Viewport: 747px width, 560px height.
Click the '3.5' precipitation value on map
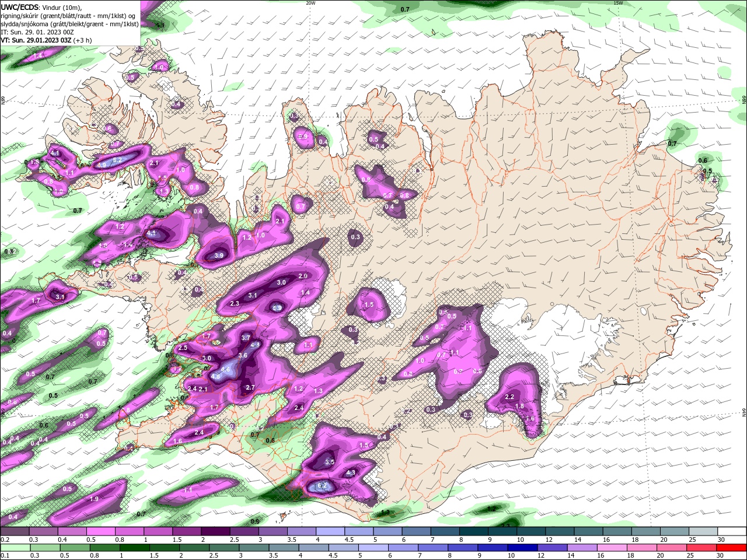[329, 462]
